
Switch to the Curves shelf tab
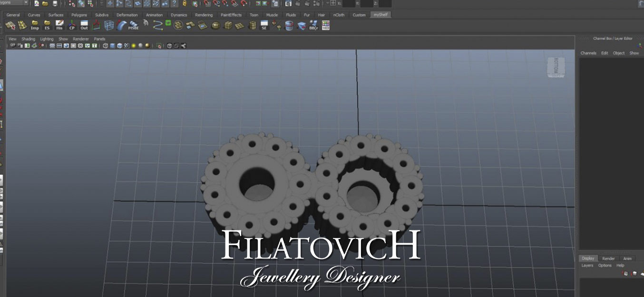click(x=34, y=15)
